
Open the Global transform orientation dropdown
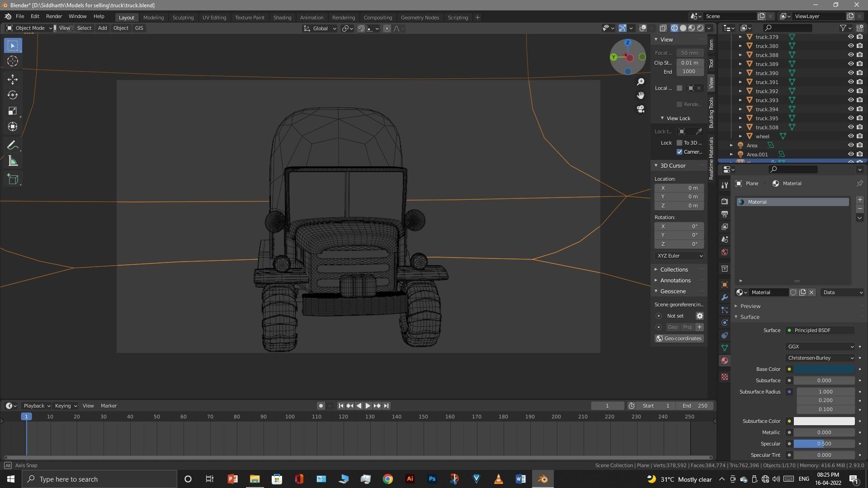pos(320,28)
